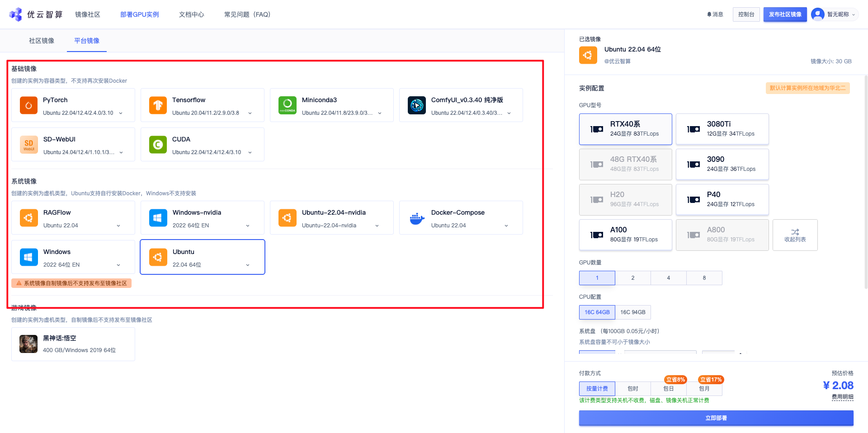Expand ComfyUI version dropdown
Screen dimensions: 868x433
pos(509,113)
